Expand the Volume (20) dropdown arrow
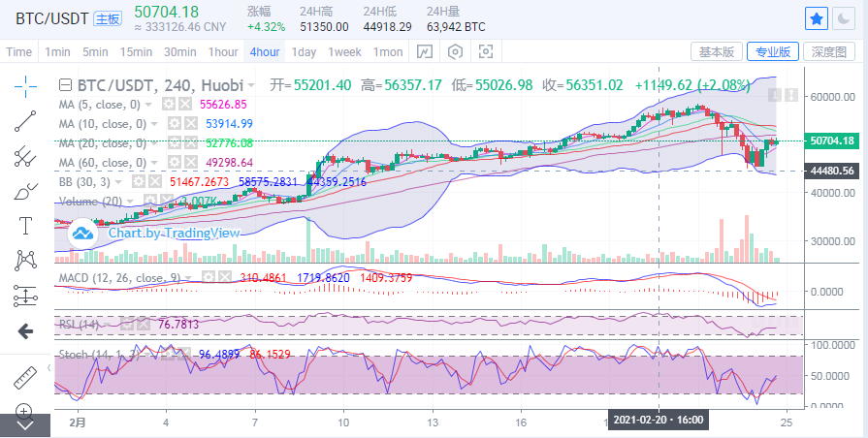 click(130, 202)
